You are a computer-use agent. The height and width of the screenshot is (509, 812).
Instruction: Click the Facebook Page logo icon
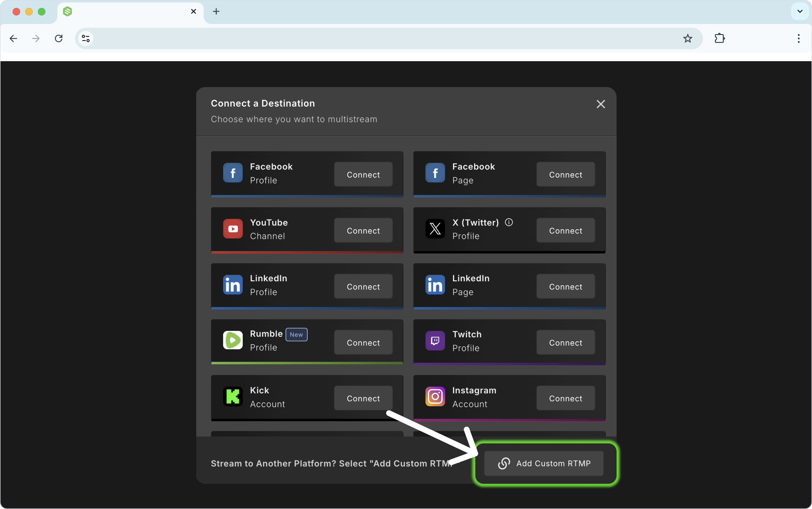click(435, 173)
